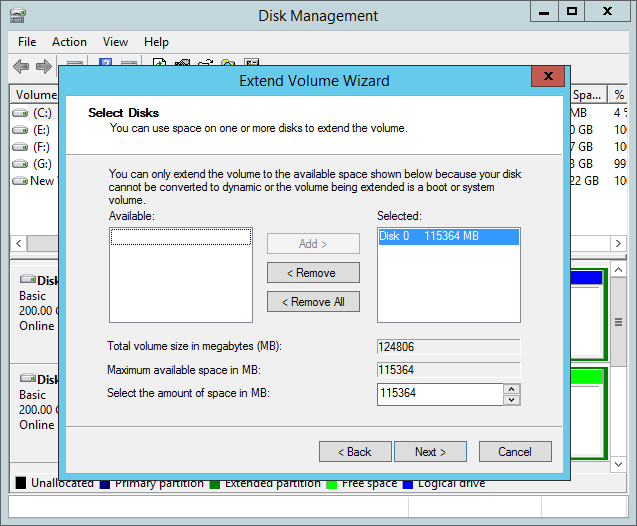The width and height of the screenshot is (637, 526).
Task: Decrease the space amount with the down spinner
Action: coord(512,400)
